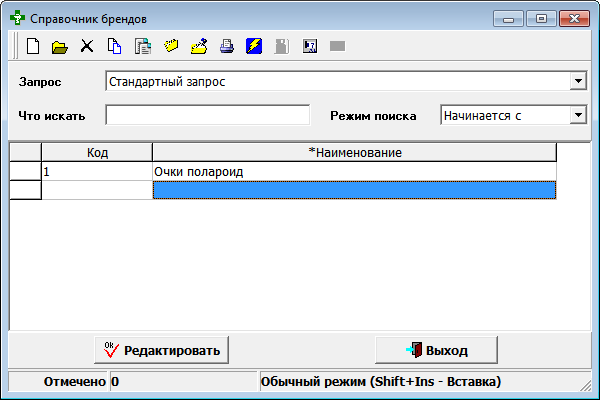
Task: Click the yellow dotted folder icon
Action: [x=171, y=46]
